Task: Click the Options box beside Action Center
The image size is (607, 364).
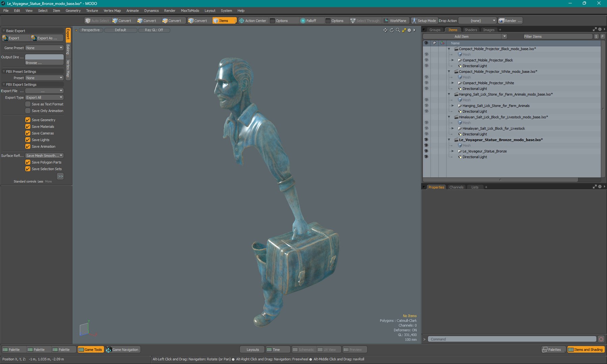Action: (272, 21)
